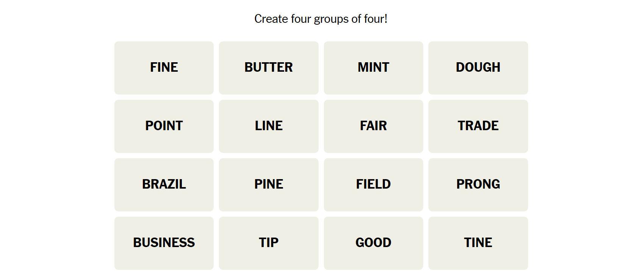644x274 pixels.
Task: Choose the GOOD tile
Action: (373, 243)
